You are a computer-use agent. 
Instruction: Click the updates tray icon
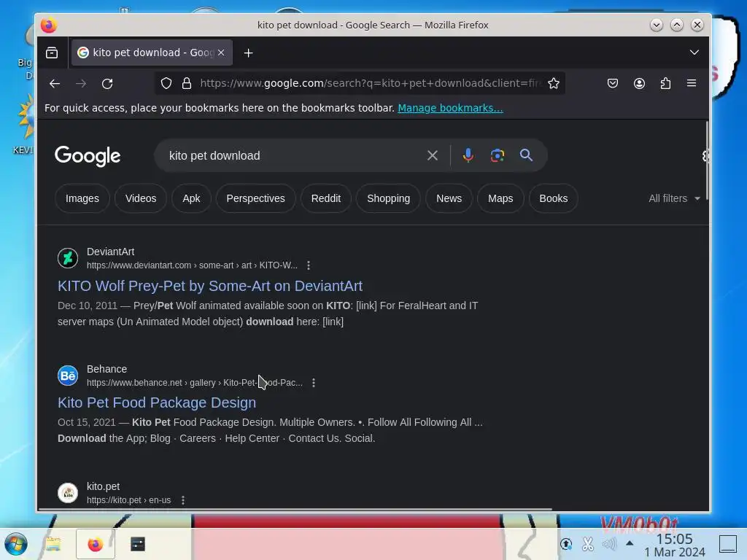[x=566, y=544]
